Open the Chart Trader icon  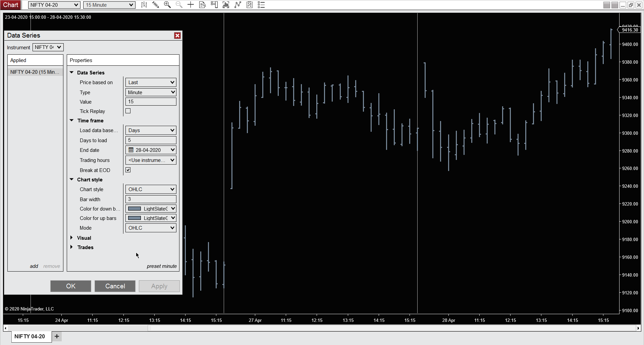(214, 5)
